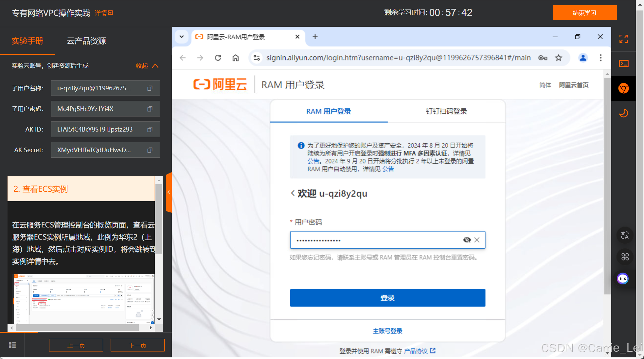Switch to 云产品资源 tab
This screenshot has height=359, width=644.
pos(86,41)
